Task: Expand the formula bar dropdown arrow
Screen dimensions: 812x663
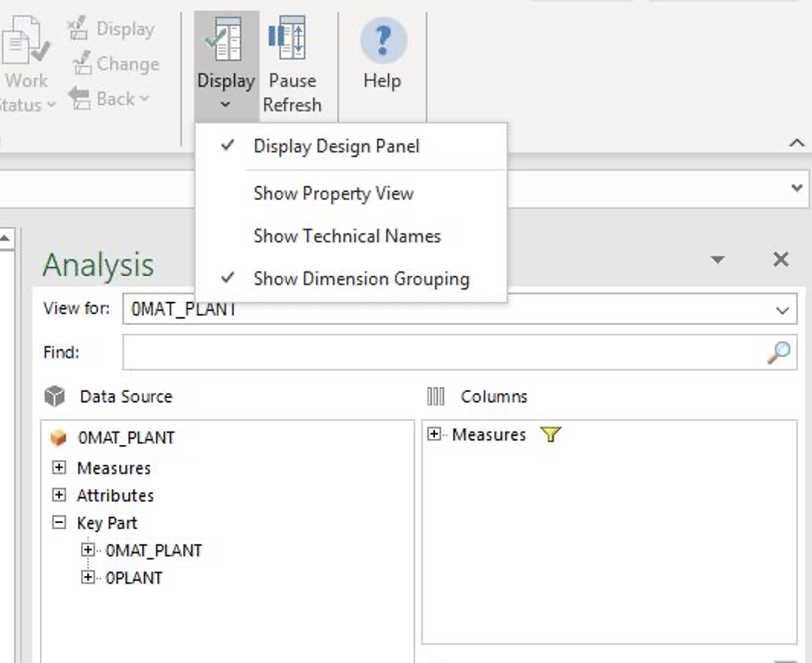Action: [x=797, y=188]
